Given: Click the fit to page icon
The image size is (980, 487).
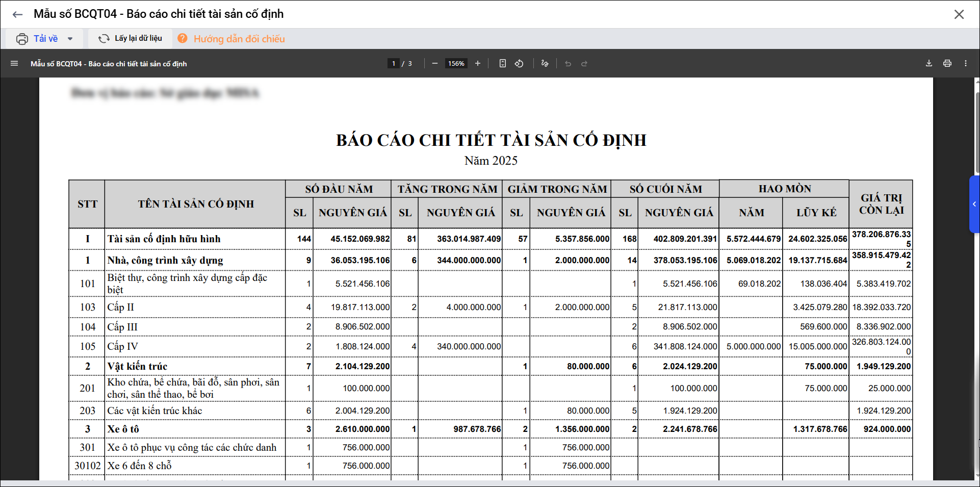Looking at the screenshot, I should pyautogui.click(x=503, y=63).
